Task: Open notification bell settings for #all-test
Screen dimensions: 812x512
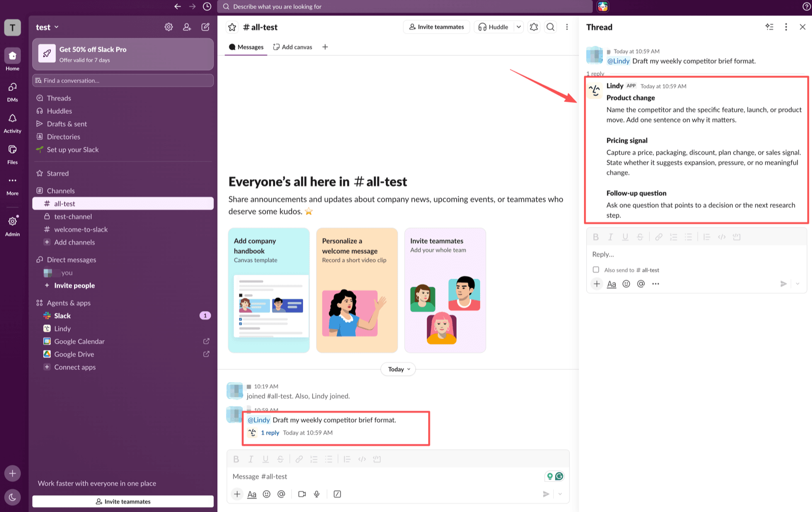Action: coord(534,27)
